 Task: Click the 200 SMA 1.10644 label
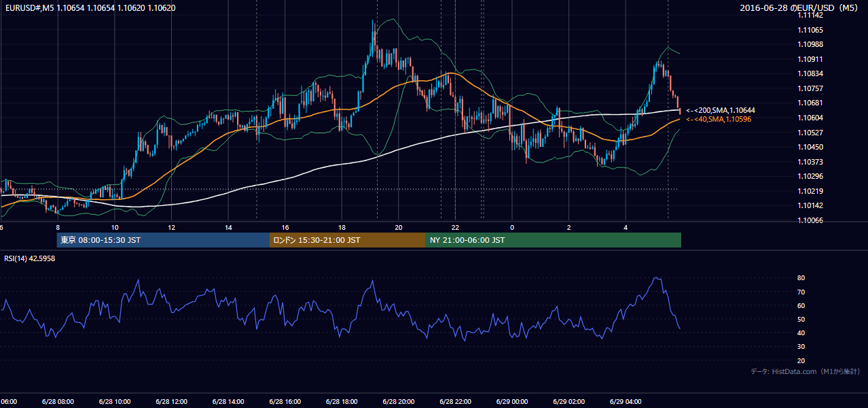point(721,110)
